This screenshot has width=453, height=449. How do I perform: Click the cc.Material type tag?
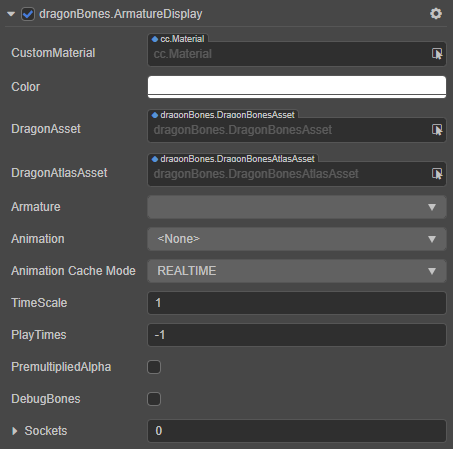[x=178, y=39]
